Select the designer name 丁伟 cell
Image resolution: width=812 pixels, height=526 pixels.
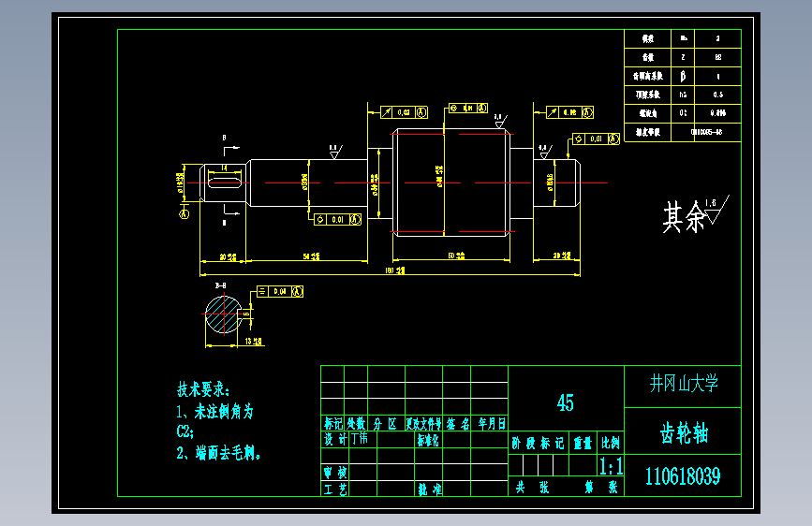pyautogui.click(x=362, y=439)
